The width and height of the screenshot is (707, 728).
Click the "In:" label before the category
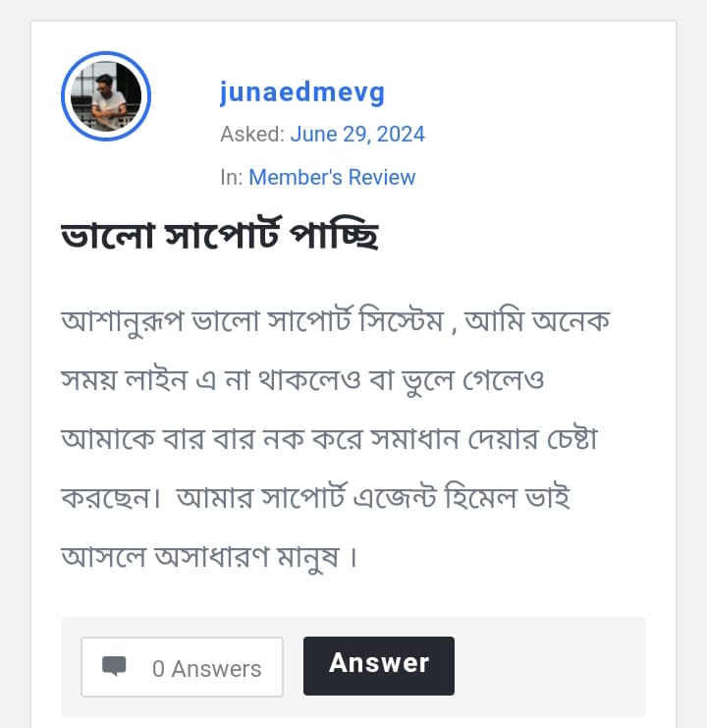pyautogui.click(x=232, y=177)
